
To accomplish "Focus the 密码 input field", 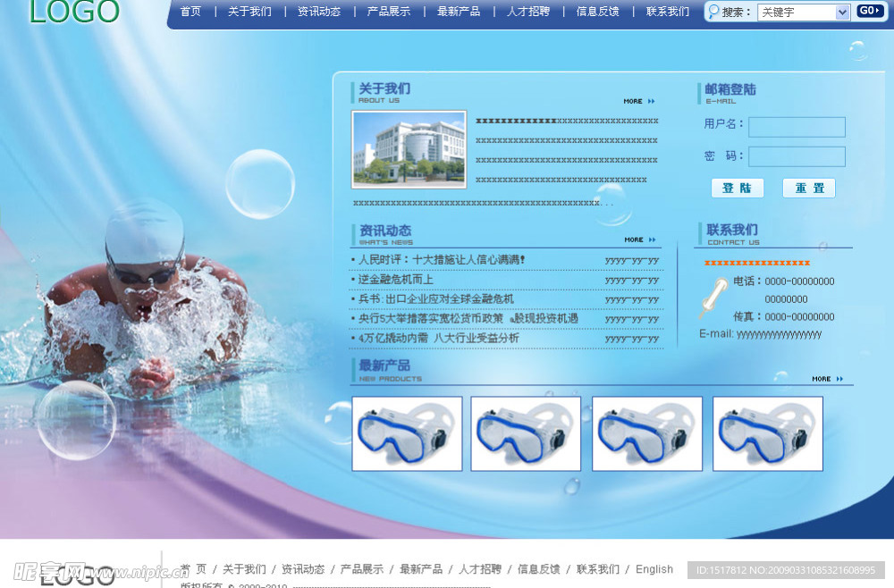I will pos(797,156).
